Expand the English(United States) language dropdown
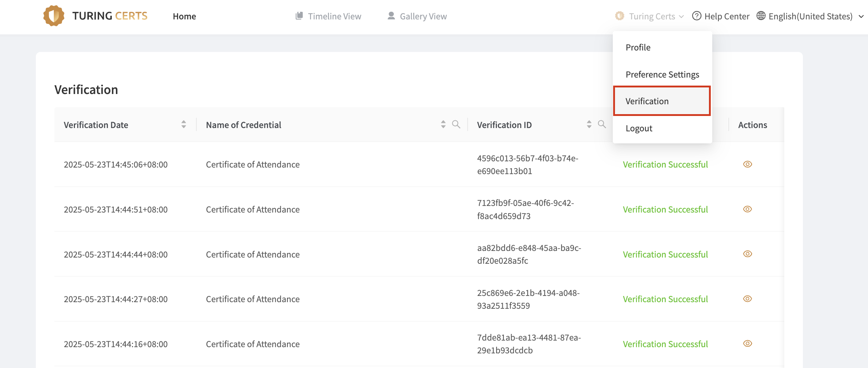The width and height of the screenshot is (868, 368). tap(861, 16)
